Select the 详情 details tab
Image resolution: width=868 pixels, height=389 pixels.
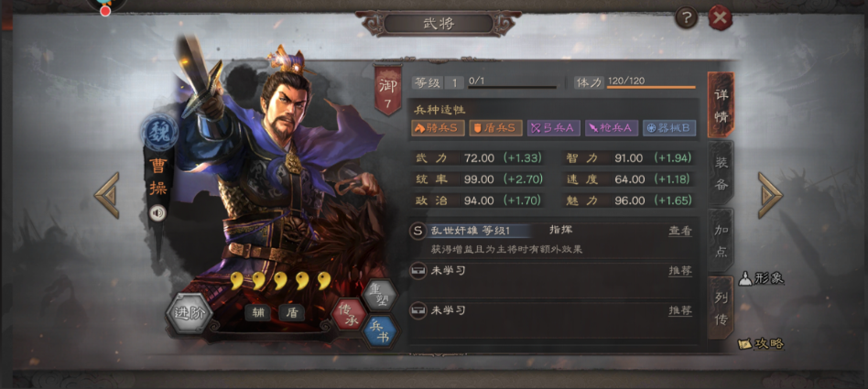[x=721, y=104]
